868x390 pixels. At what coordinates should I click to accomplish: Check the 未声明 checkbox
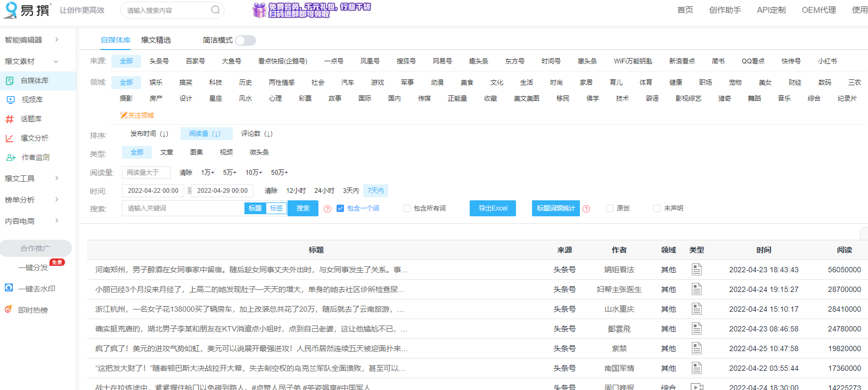click(657, 208)
